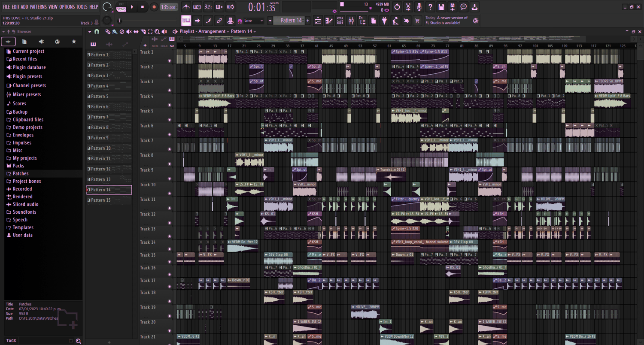
Task: Select the Slice tool in Playlist toolbar
Action: pos(143,31)
